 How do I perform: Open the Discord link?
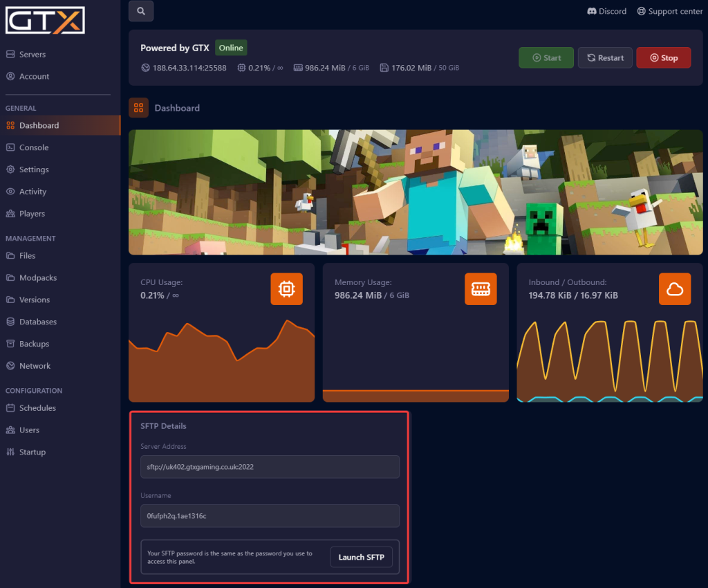(607, 11)
